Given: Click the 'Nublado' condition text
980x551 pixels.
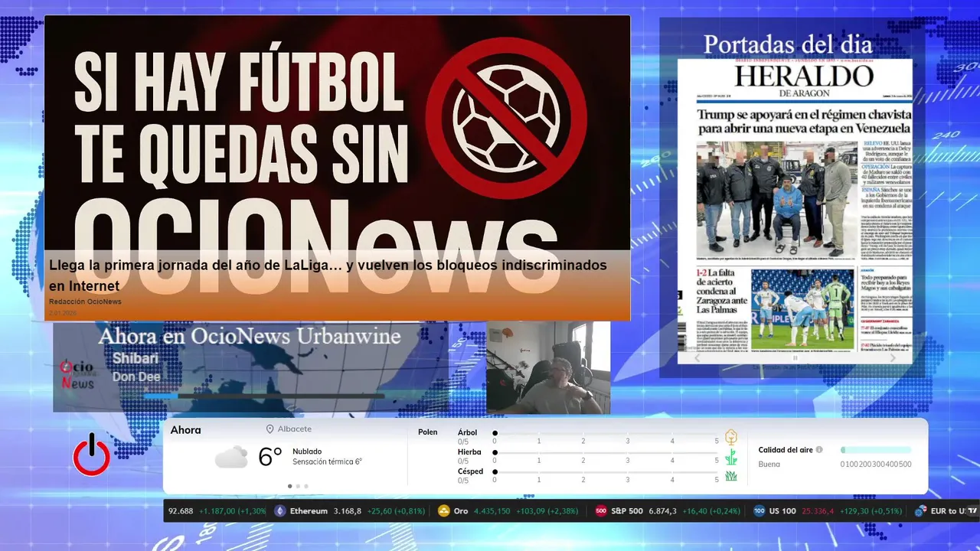Looking at the screenshot, I should tap(307, 452).
